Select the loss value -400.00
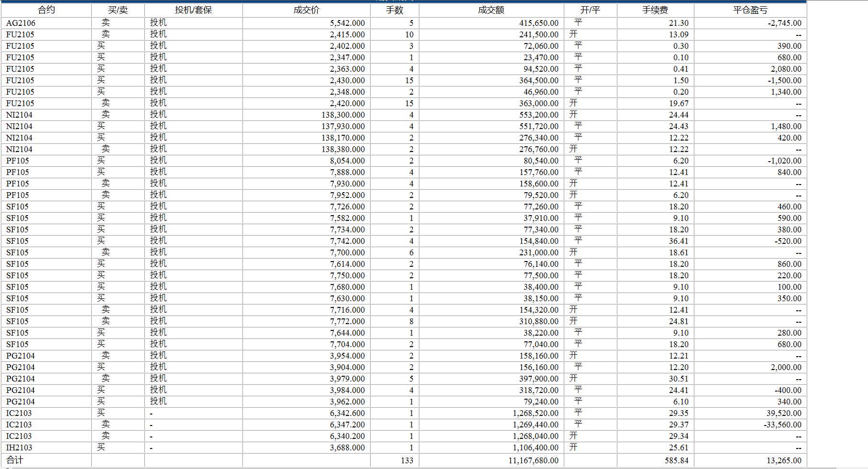Screen dimensions: 868x469 tap(788, 390)
